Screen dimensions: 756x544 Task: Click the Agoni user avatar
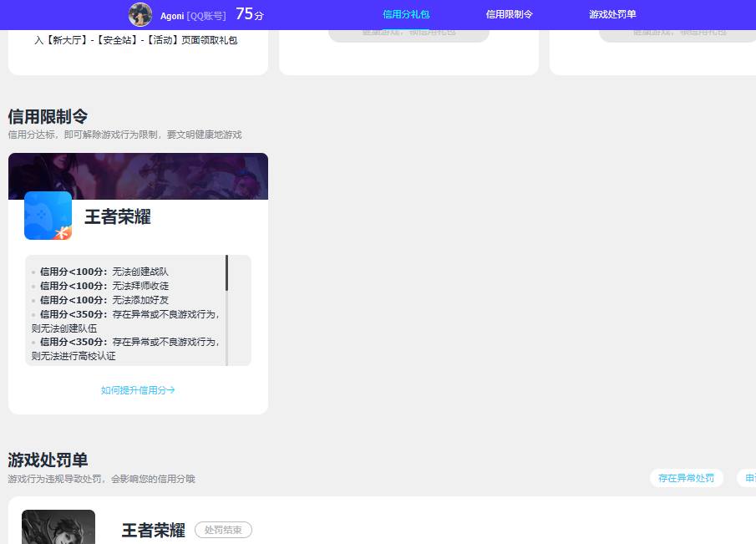point(140,14)
